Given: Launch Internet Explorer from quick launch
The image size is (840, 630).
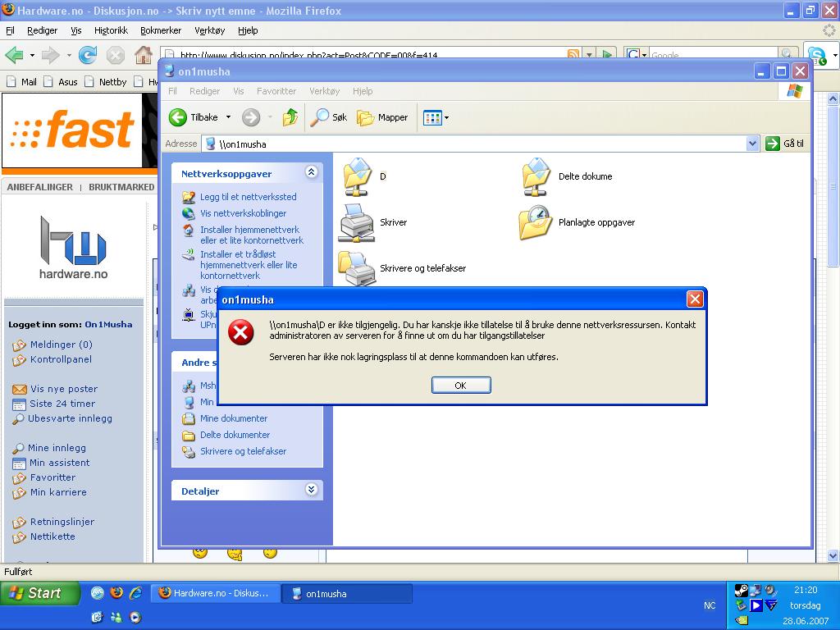Looking at the screenshot, I should pos(136,592).
